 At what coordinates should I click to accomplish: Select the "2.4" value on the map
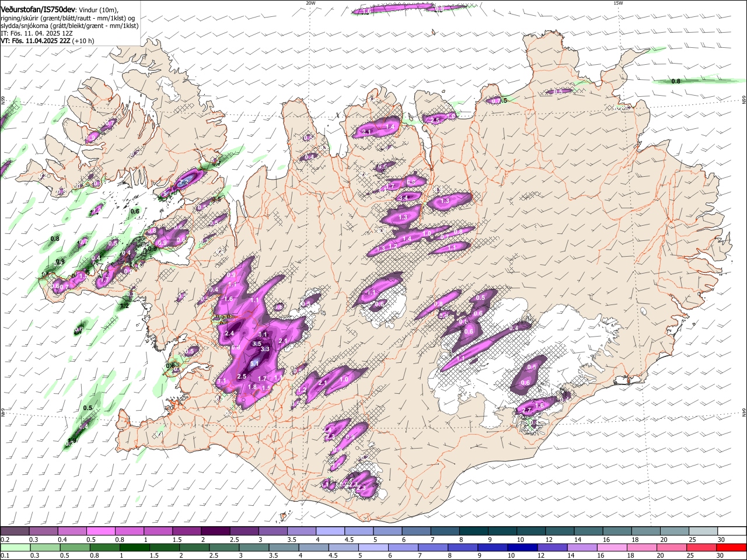tap(229, 333)
